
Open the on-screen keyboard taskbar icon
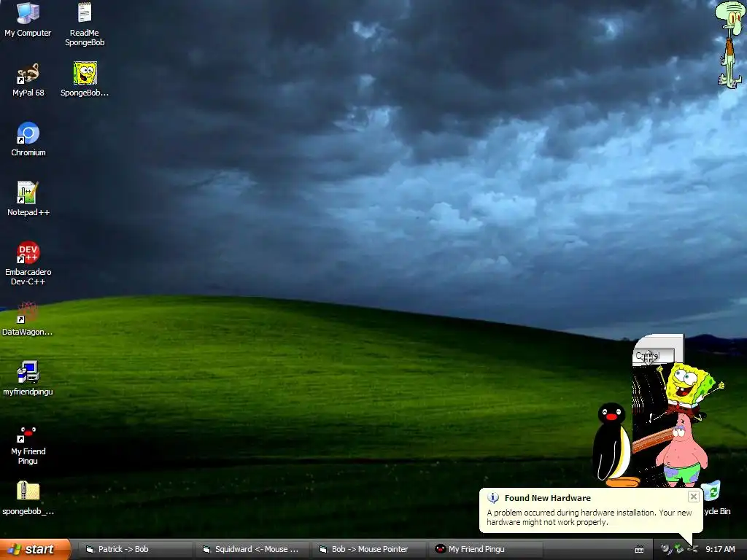pos(639,550)
